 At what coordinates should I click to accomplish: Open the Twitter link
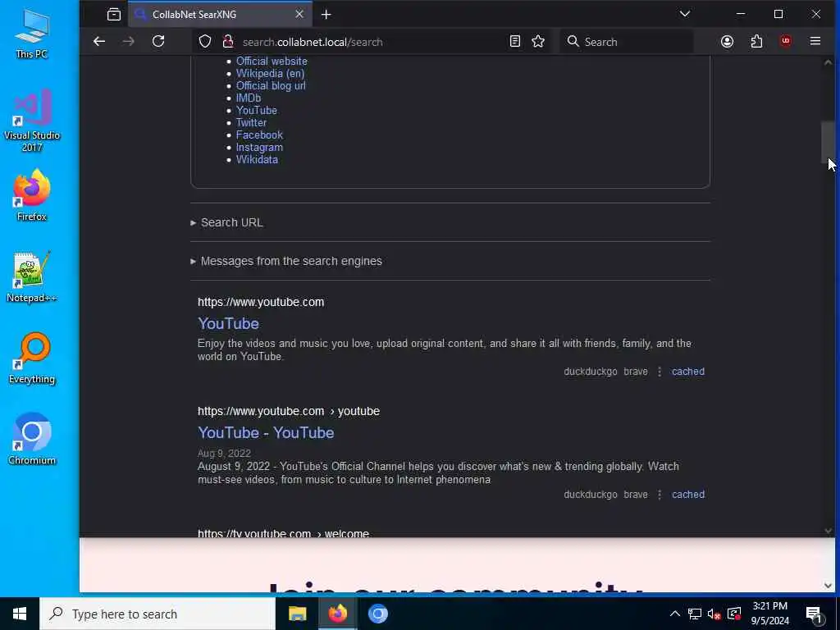[251, 123]
